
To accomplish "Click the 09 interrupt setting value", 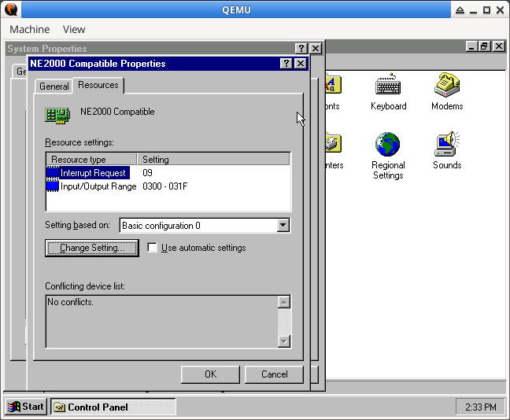I will pos(148,173).
